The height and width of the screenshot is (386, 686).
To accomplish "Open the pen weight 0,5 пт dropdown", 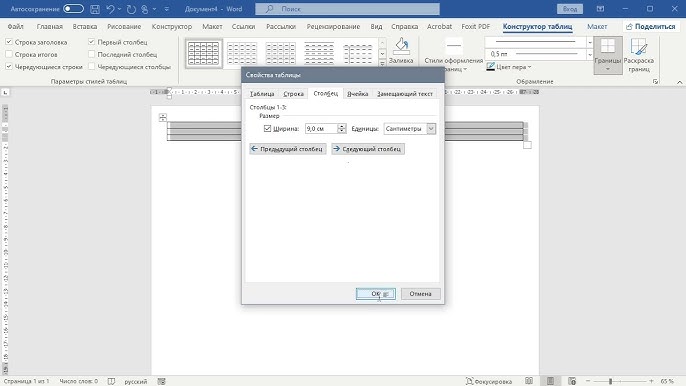I will pos(590,54).
